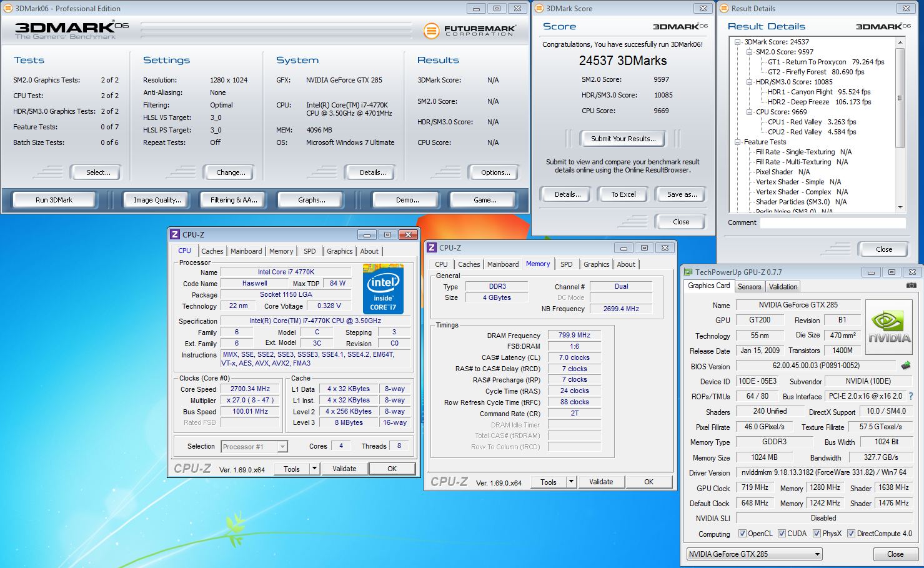The width and height of the screenshot is (924, 568).
Task: Collapse Feature Tests tree node
Action: [x=738, y=142]
